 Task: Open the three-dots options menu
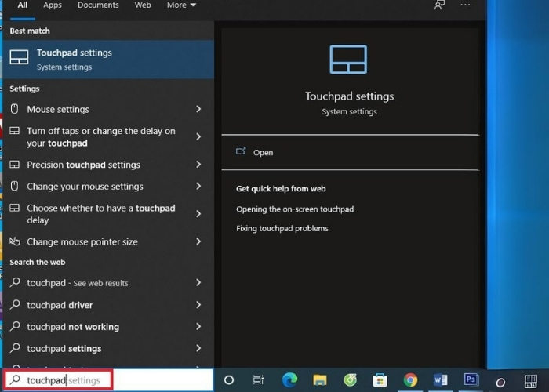pos(466,5)
